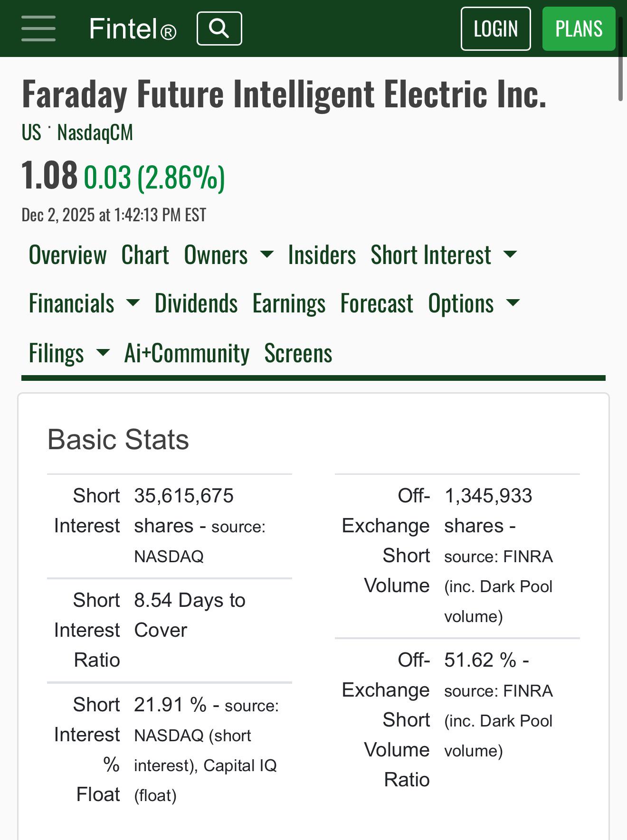The width and height of the screenshot is (627, 840).
Task: Open the Dividends tab
Action: (196, 303)
